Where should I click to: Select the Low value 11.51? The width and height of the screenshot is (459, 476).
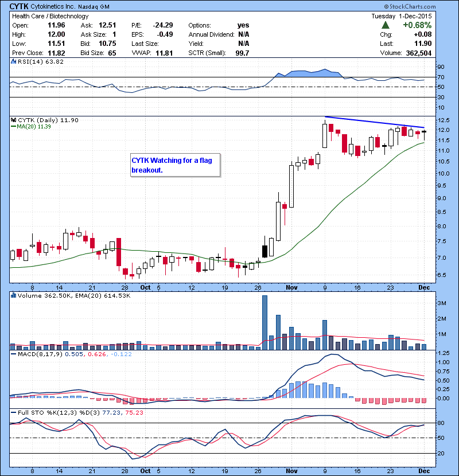click(56, 44)
